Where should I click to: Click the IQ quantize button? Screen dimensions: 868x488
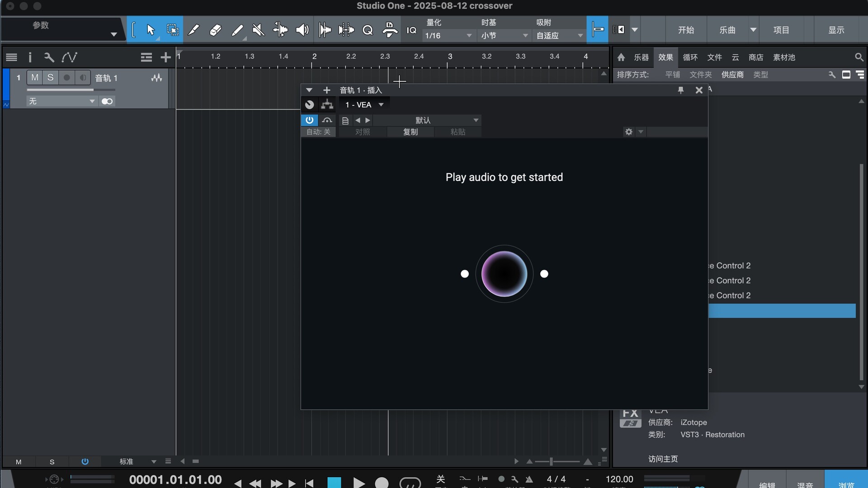click(411, 30)
